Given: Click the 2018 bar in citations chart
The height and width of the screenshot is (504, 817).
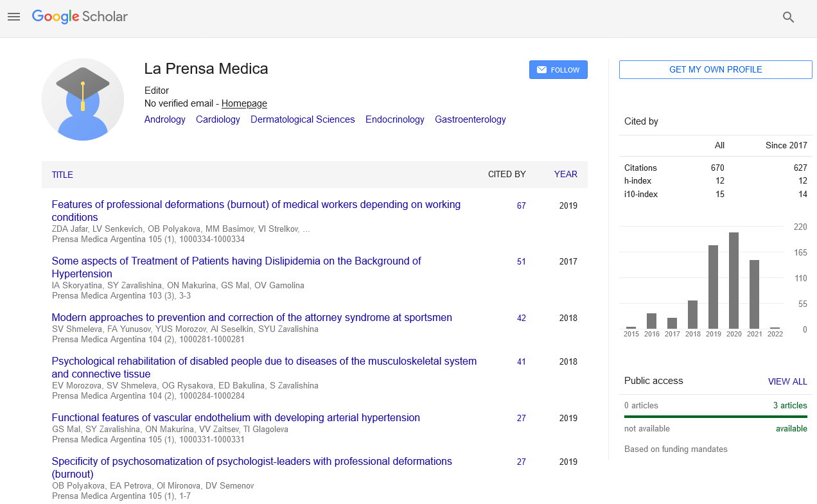Looking at the screenshot, I should click(692, 315).
